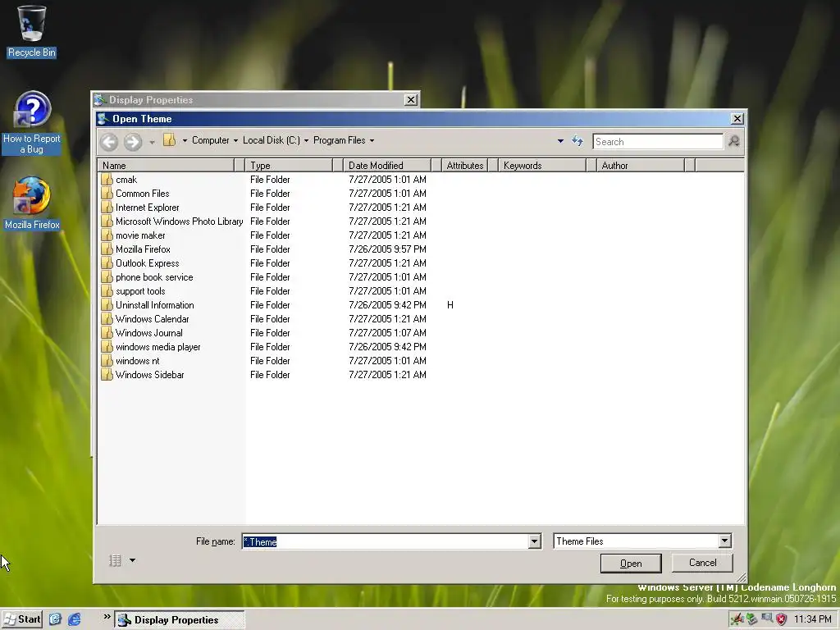The image size is (840, 630).
Task: Open the address bar history dropdown
Action: click(560, 141)
